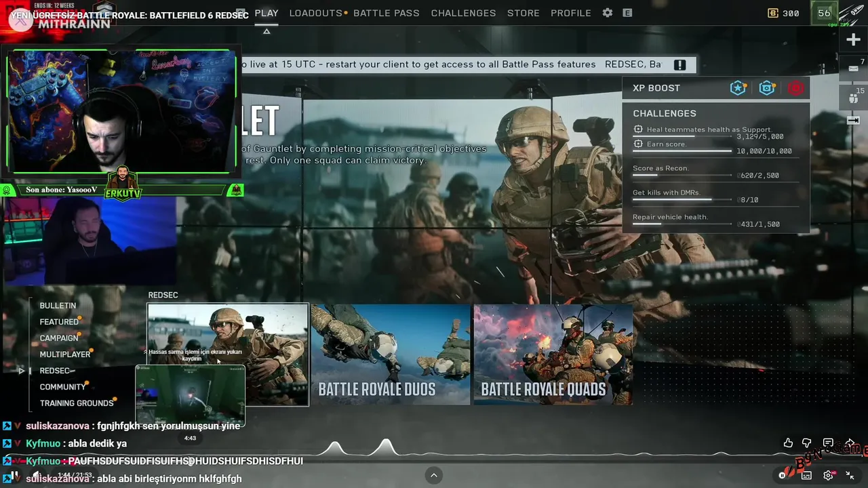This screenshot has height=488, width=868.
Task: Click '10,000/10,000' Earn score value
Action: [x=764, y=151]
